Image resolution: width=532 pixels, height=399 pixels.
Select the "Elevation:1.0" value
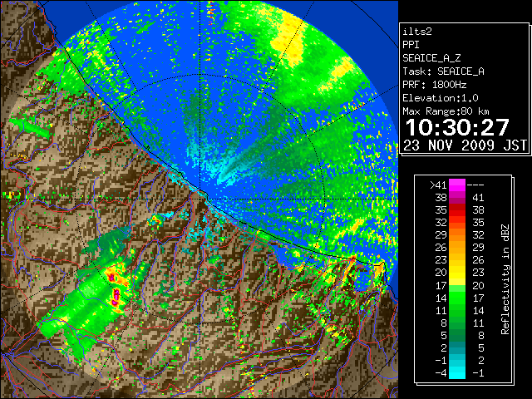click(x=441, y=98)
